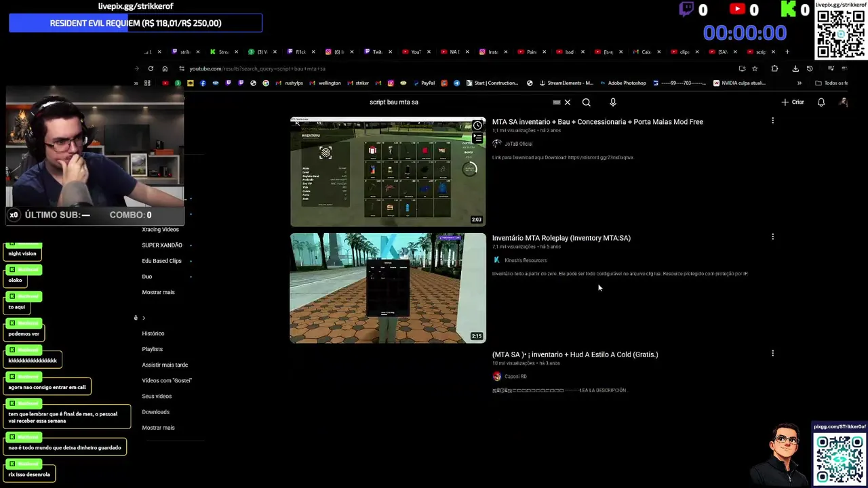
Task: Play the 2:15 Roleplay inventory thumbnail
Action: (x=388, y=288)
